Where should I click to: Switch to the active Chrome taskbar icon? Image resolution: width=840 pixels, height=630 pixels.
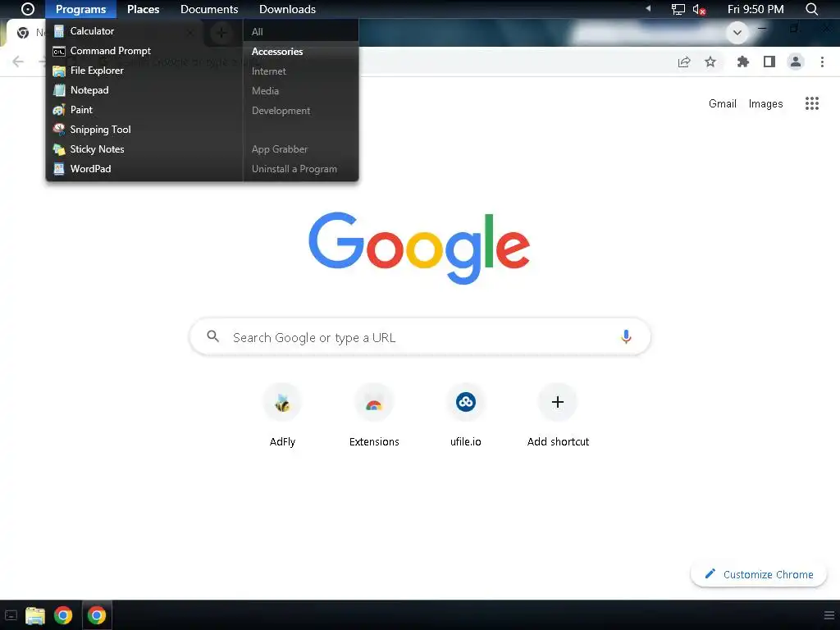[97, 615]
